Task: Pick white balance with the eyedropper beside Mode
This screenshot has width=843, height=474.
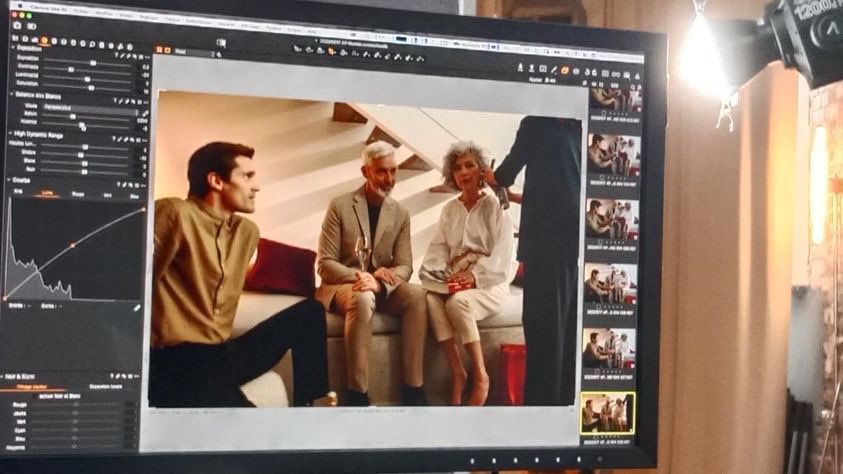Action: tap(145, 113)
